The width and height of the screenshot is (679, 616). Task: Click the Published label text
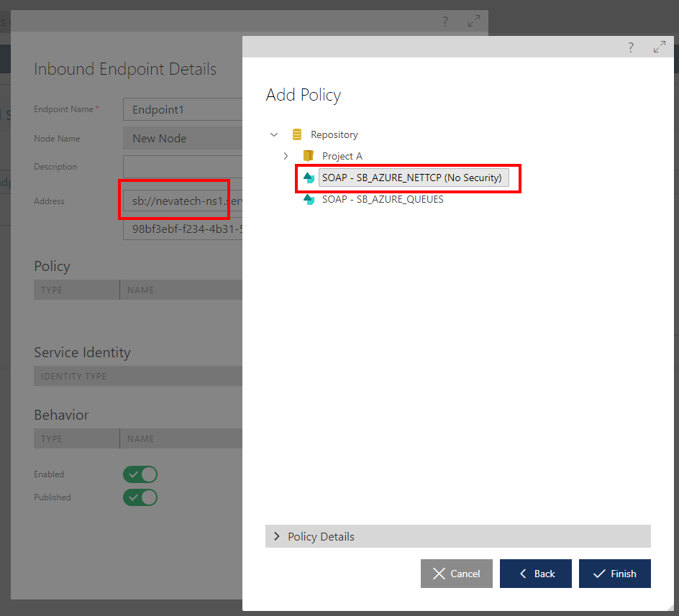pos(53,497)
